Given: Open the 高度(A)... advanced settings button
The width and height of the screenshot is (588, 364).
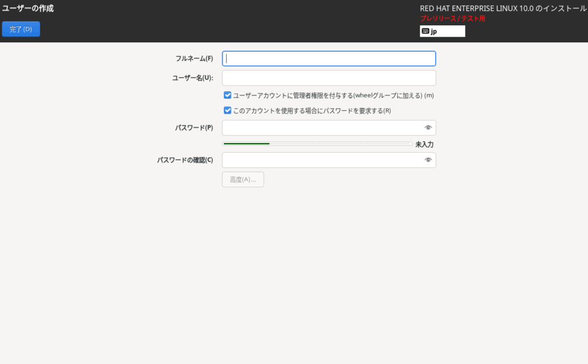Looking at the screenshot, I should point(243,180).
